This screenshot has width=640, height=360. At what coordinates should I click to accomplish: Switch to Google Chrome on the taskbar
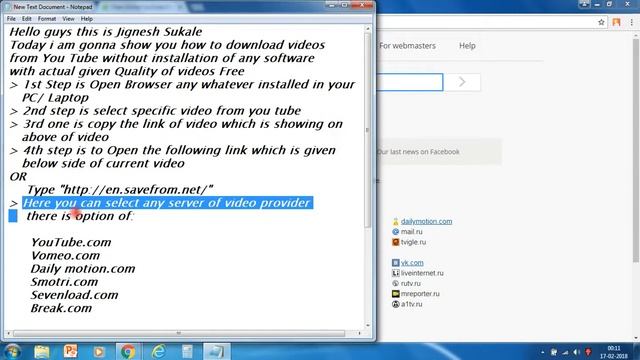point(128,351)
